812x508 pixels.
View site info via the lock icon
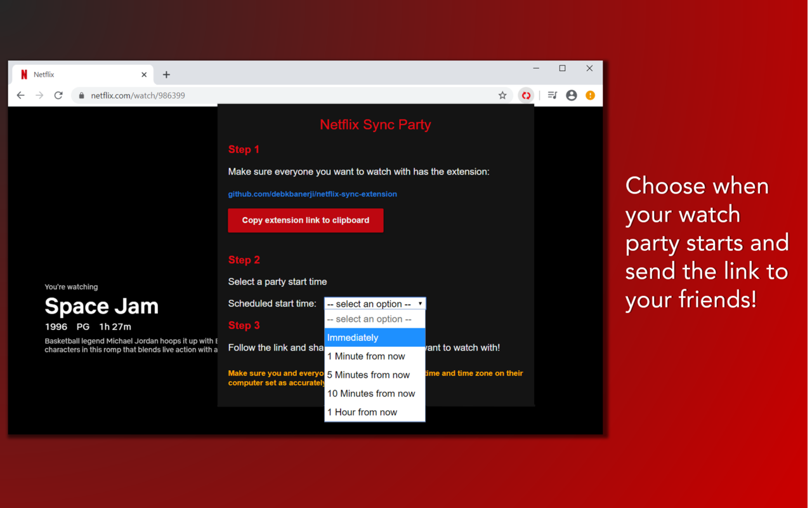81,95
